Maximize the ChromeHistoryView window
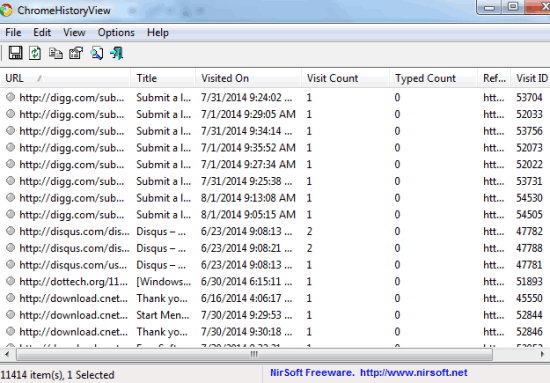 [513, 7]
